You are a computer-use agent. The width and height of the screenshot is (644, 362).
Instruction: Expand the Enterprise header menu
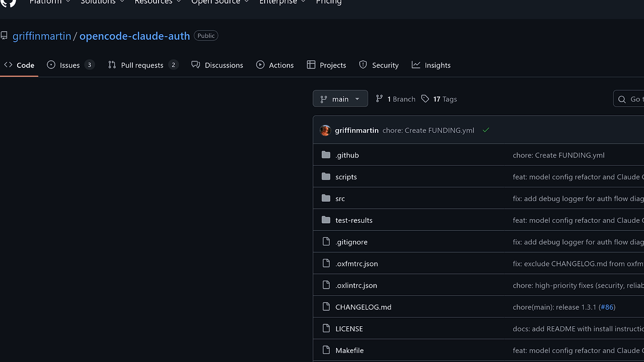coord(283,2)
